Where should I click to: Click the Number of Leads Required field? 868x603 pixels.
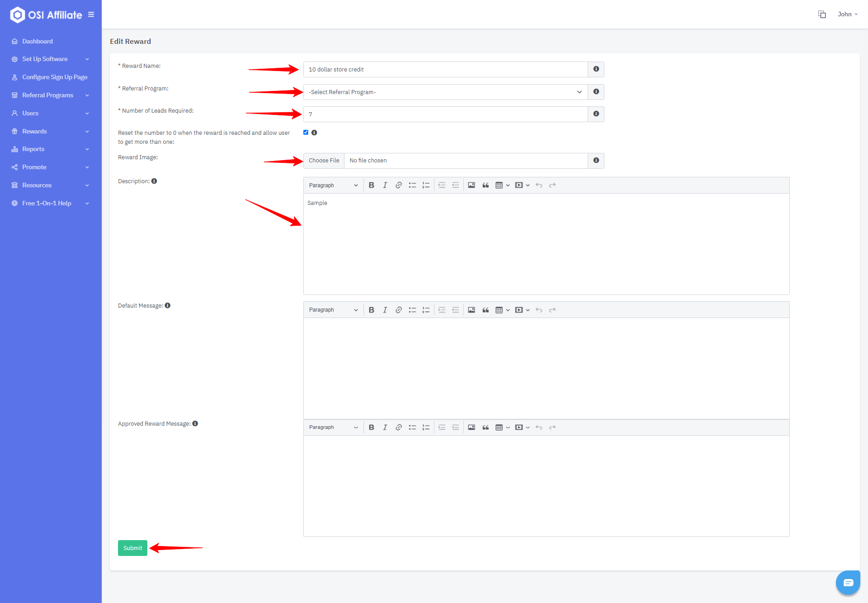coord(445,114)
